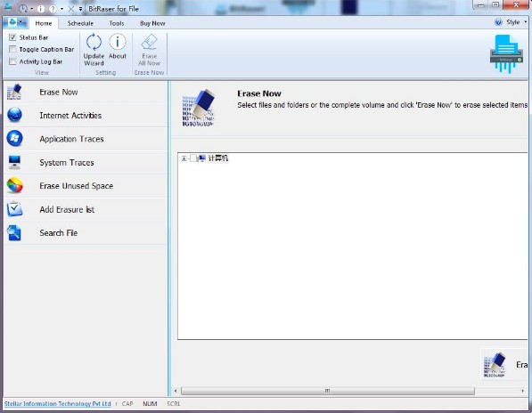Click the NUM indicator in status bar

150,403
